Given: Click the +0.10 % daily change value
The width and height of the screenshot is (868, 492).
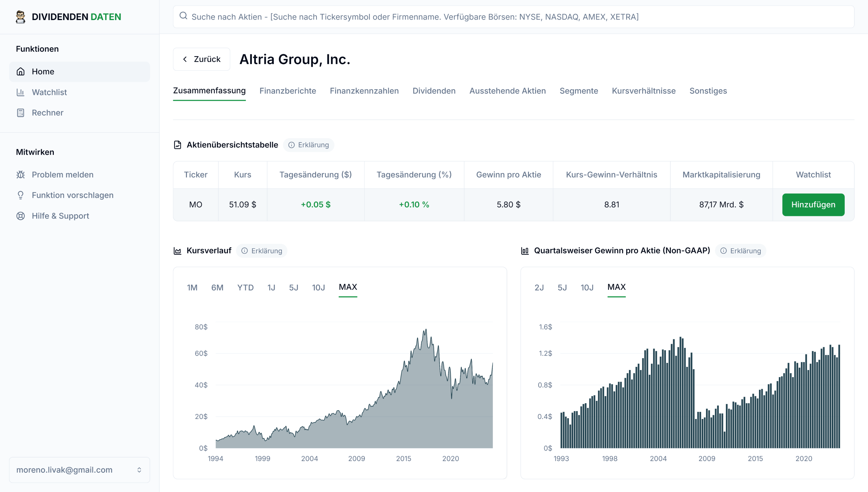Looking at the screenshot, I should pyautogui.click(x=414, y=205).
